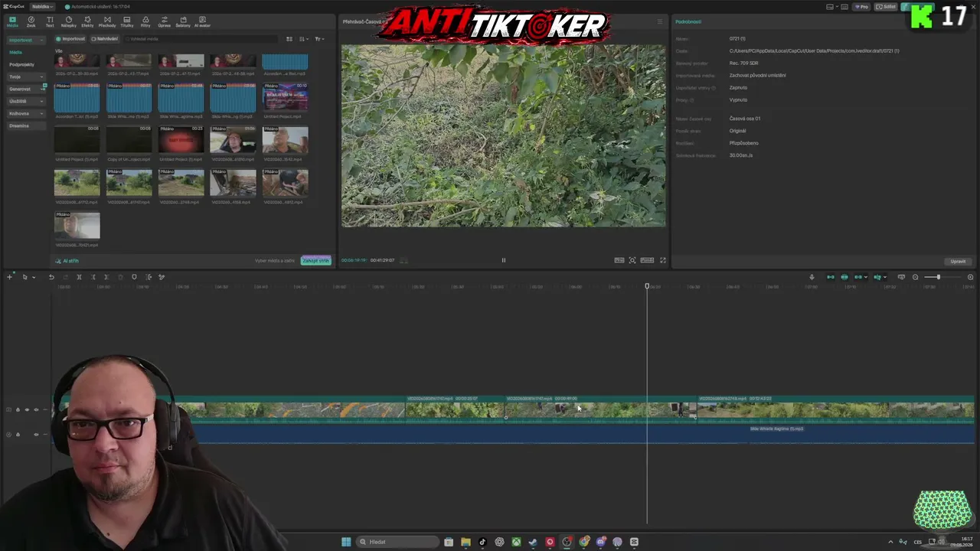Open the Text tab
This screenshot has width=980, height=551.
[50, 21]
